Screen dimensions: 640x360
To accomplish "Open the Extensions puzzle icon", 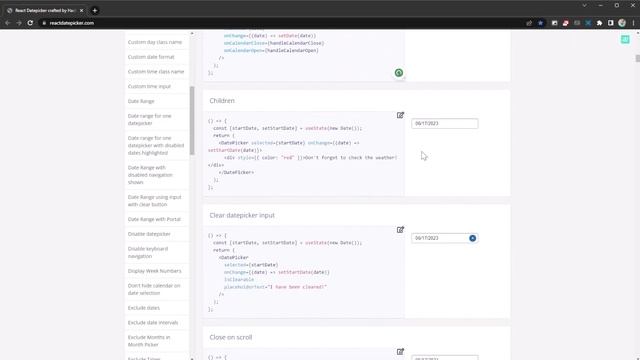I will (x=599, y=23).
